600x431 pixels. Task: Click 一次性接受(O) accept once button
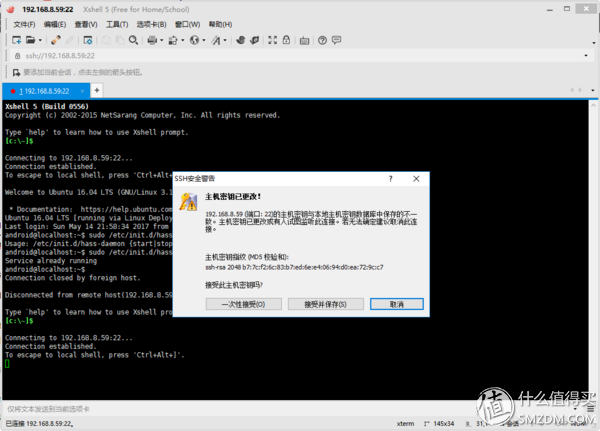tap(244, 304)
